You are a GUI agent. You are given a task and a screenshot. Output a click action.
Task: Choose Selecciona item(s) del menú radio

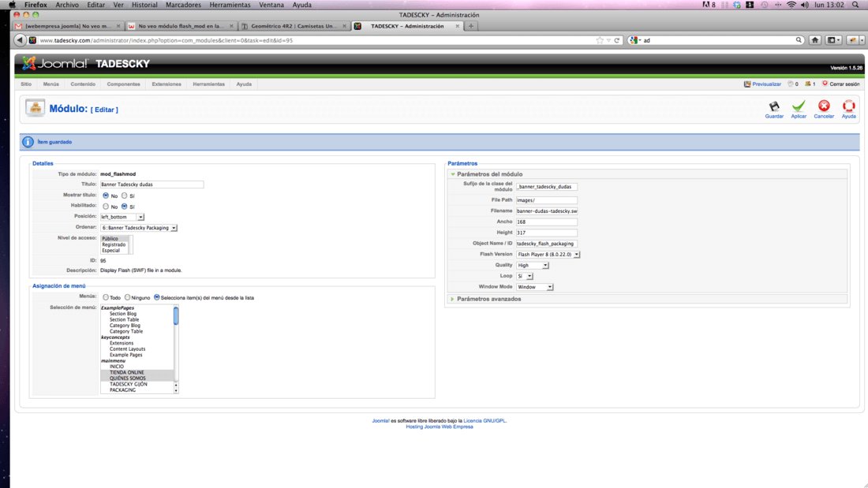pyautogui.click(x=157, y=297)
